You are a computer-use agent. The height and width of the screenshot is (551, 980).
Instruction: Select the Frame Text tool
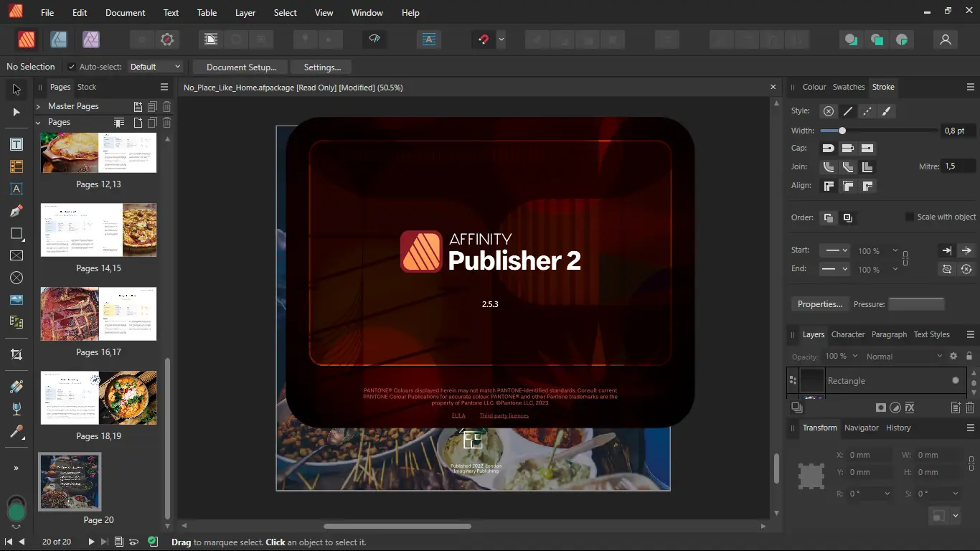(16, 144)
